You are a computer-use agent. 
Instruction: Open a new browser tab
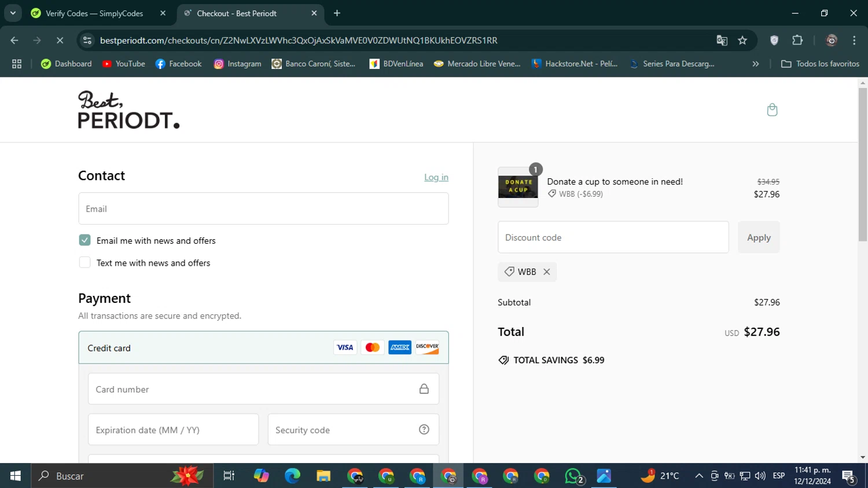(x=337, y=13)
